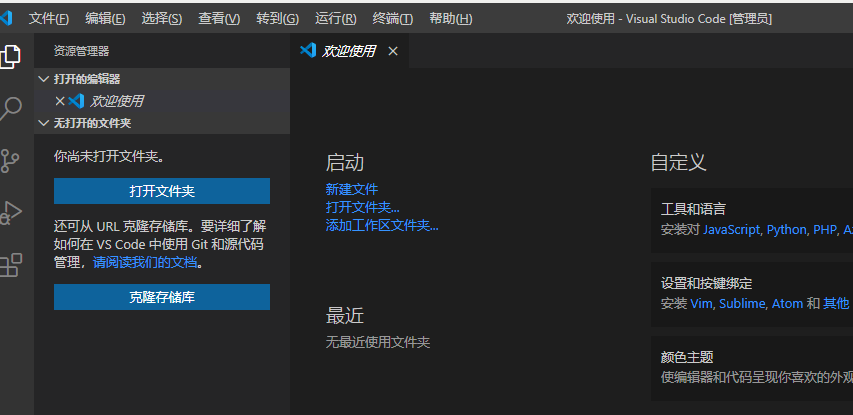This screenshot has width=853, height=415.
Task: Open the 文件(F) menu
Action: [x=48, y=19]
